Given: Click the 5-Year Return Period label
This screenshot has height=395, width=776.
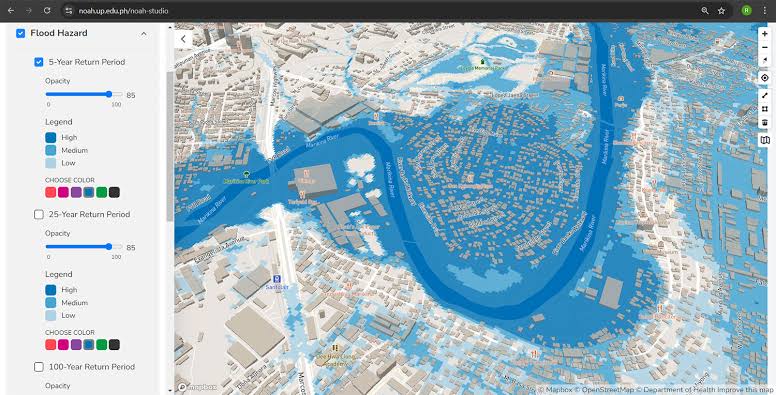Looking at the screenshot, I should [87, 62].
